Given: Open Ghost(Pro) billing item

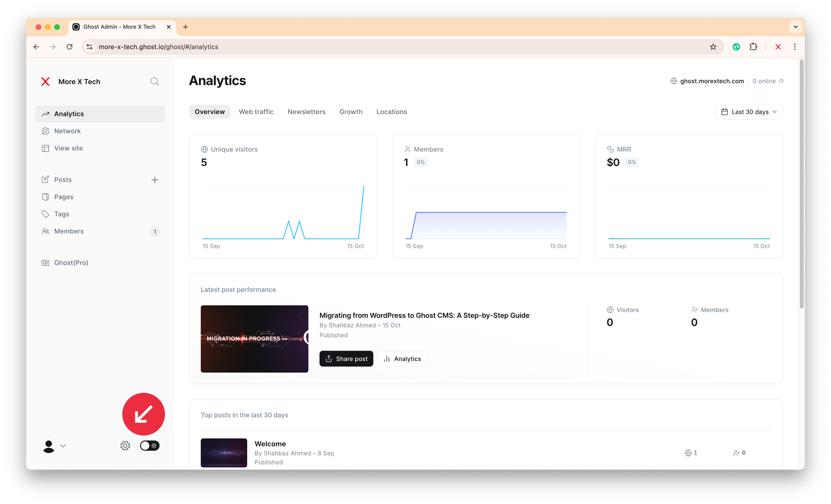Looking at the screenshot, I should coord(71,263).
